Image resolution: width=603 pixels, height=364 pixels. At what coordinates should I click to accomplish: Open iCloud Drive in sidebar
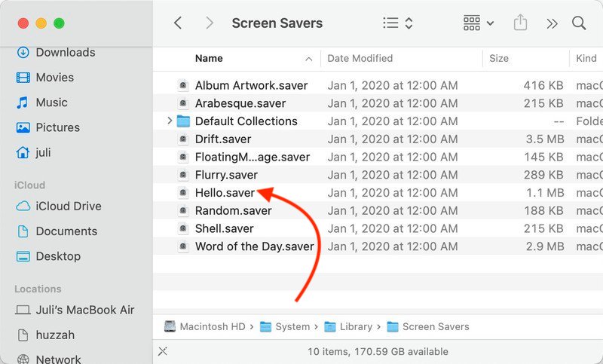point(68,206)
